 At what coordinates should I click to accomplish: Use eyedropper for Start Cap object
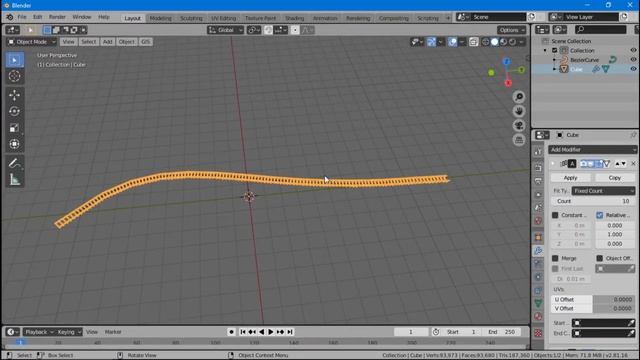point(631,323)
